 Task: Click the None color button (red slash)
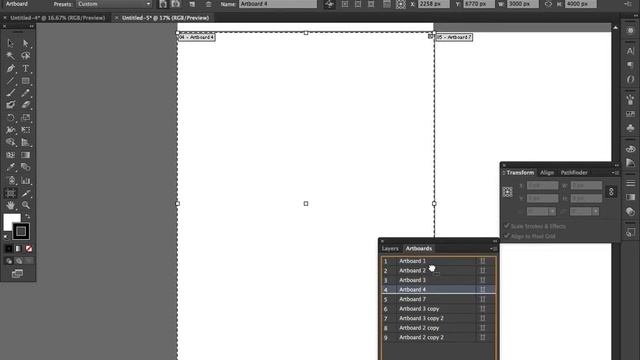tap(29, 249)
